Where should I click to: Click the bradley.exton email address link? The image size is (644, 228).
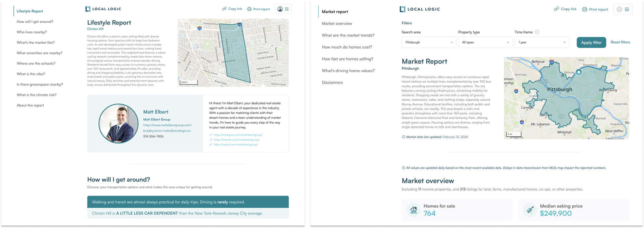click(167, 131)
